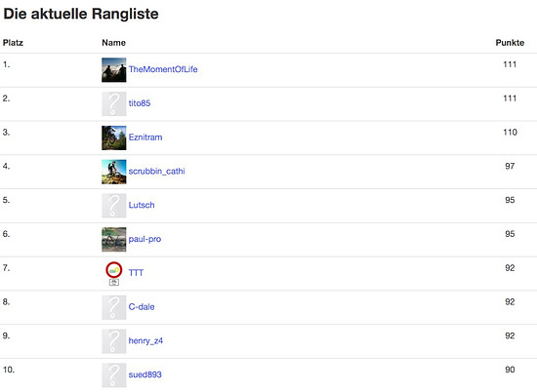The width and height of the screenshot is (537, 392).
Task: Select scrubbin_cathi's bike jump avatar
Action: (x=113, y=172)
